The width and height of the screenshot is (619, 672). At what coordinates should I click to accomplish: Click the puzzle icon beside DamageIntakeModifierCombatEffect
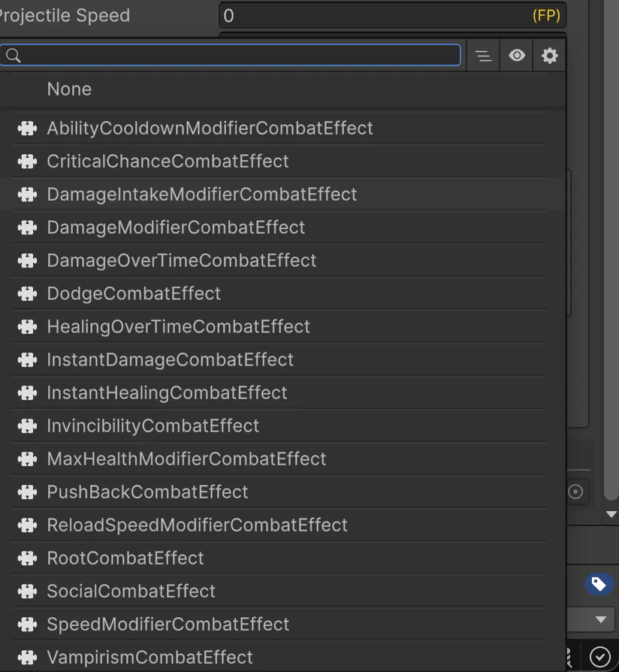27,194
